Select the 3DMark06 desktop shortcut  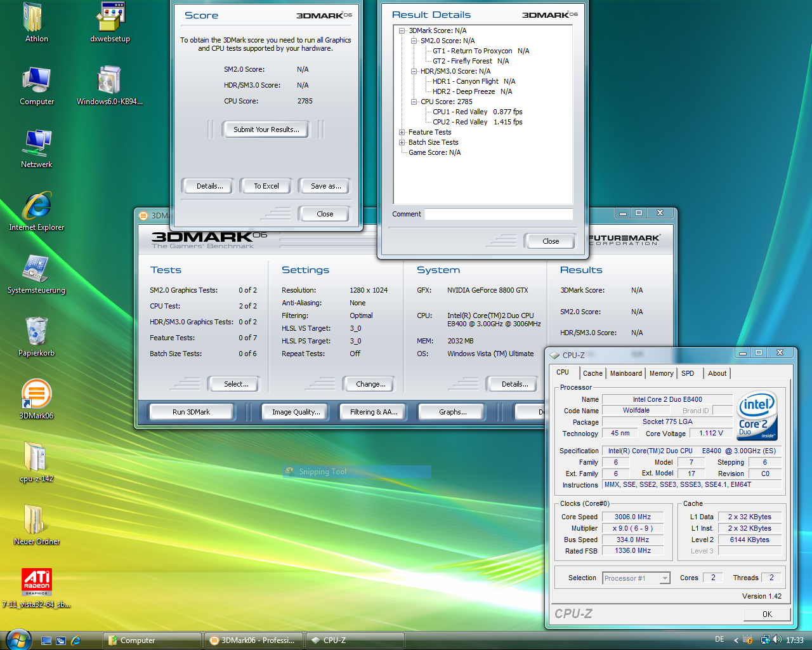[x=37, y=400]
